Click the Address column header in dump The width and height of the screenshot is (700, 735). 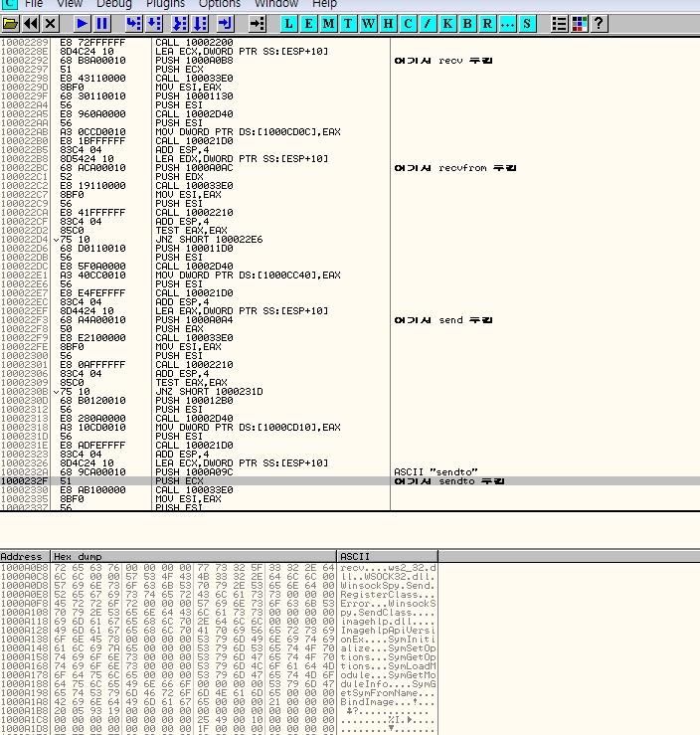pos(25,556)
